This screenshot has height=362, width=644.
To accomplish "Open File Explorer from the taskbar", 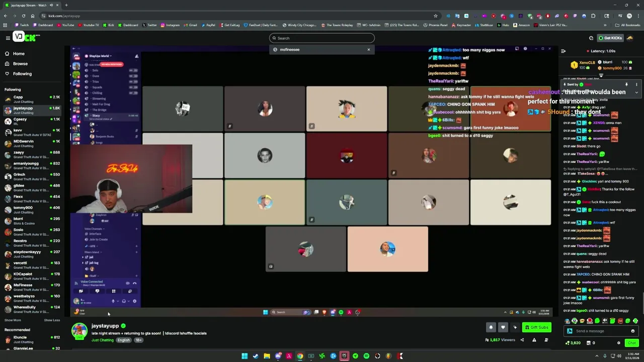I will 267,356.
